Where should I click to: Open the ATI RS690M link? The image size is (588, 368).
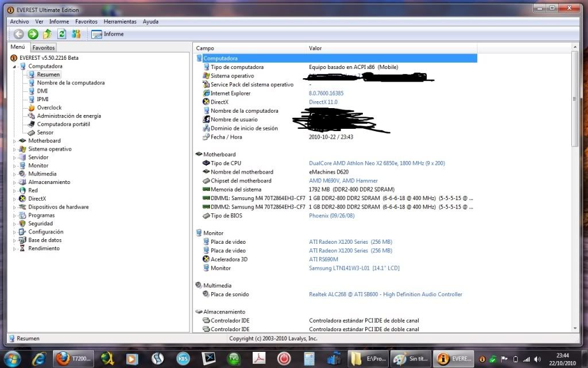click(323, 259)
